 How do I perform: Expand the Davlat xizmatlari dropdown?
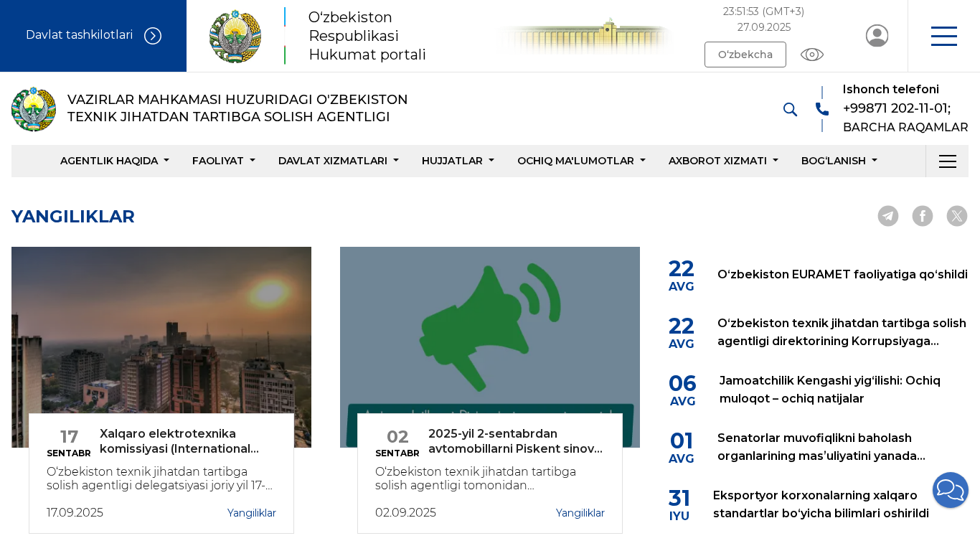[338, 161]
